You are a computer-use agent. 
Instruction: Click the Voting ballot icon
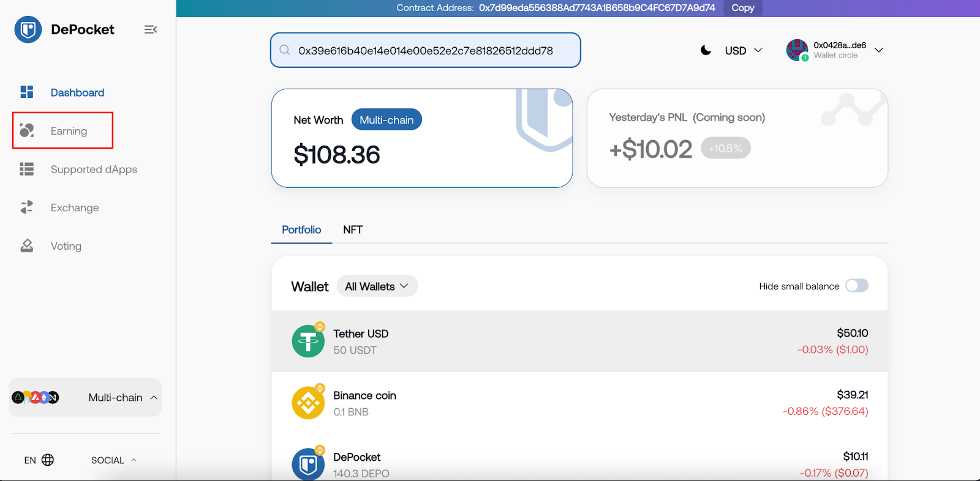pyautogui.click(x=27, y=245)
